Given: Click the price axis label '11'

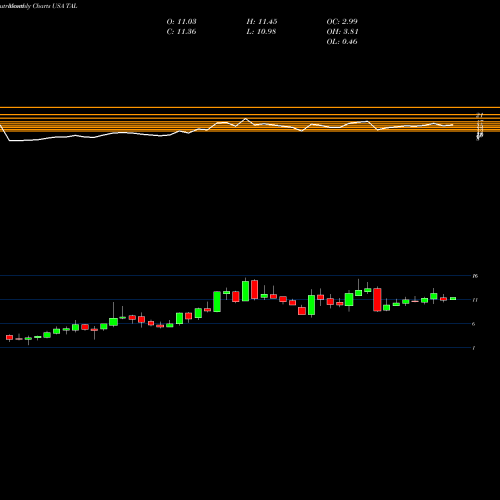Looking at the screenshot, I should click(475, 300).
